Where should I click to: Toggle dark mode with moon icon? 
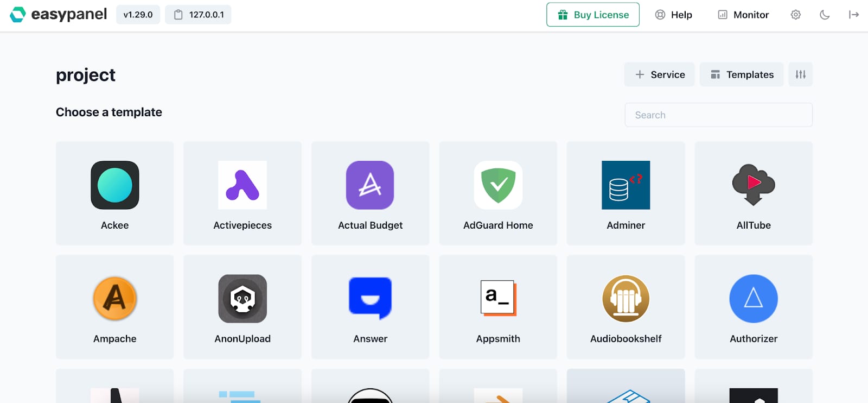click(825, 15)
